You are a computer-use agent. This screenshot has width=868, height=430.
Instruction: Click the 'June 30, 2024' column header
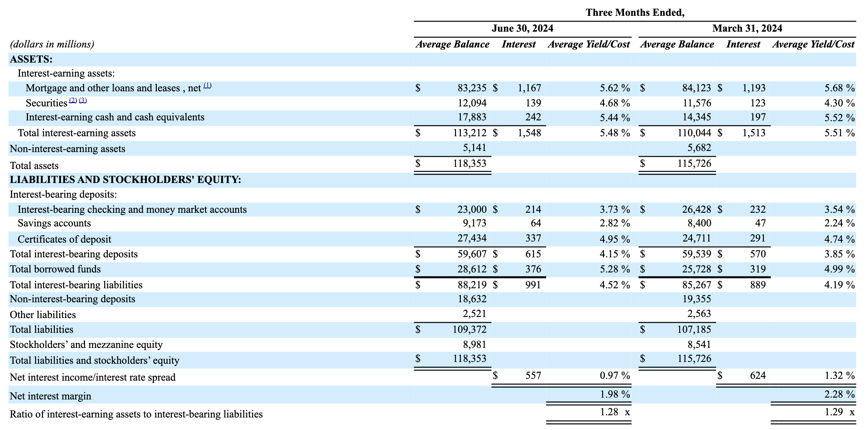pyautogui.click(x=522, y=28)
